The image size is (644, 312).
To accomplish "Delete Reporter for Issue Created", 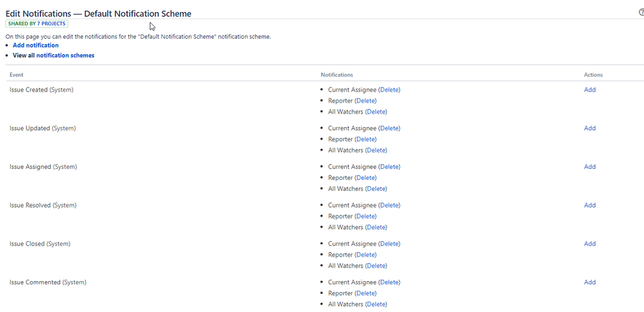I will tap(366, 101).
